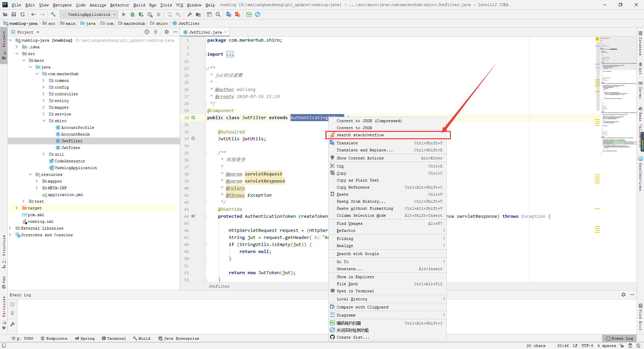Open the Terminal tool window
The height and width of the screenshot is (349, 644).
coord(114,338)
